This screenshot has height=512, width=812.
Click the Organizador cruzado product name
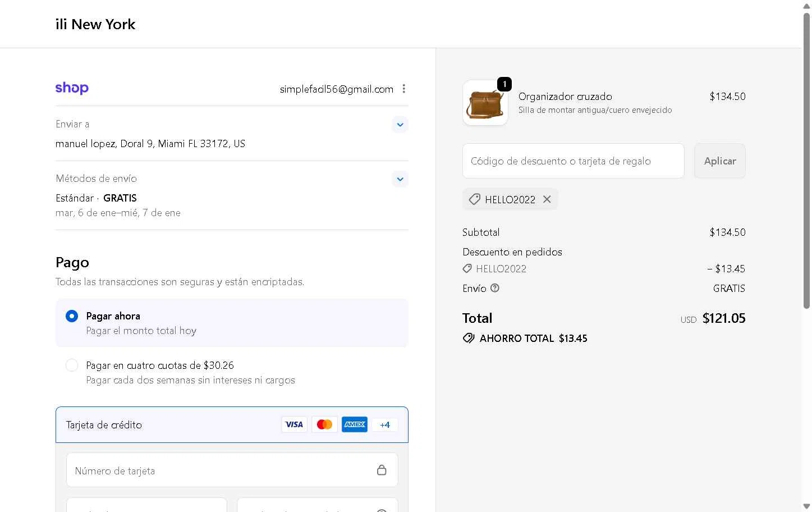565,97
